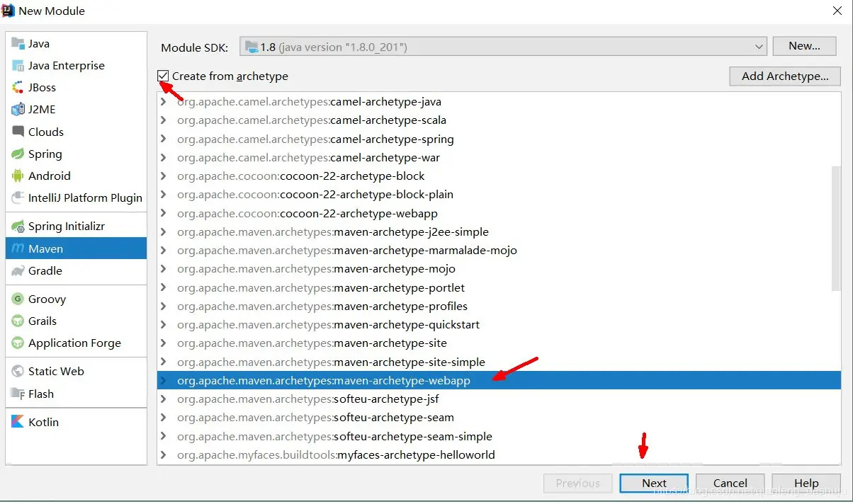The image size is (853, 504).
Task: Click the IntelliJ Platform Plugin icon
Action: point(18,197)
